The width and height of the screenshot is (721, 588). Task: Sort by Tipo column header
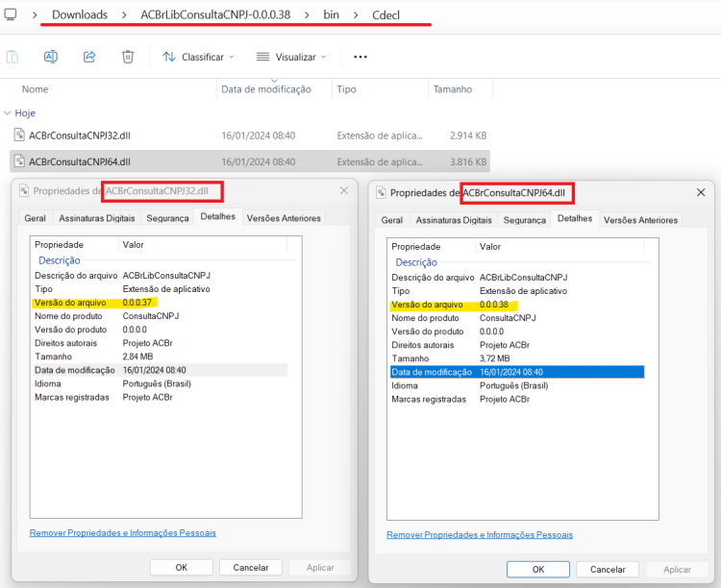tap(346, 89)
